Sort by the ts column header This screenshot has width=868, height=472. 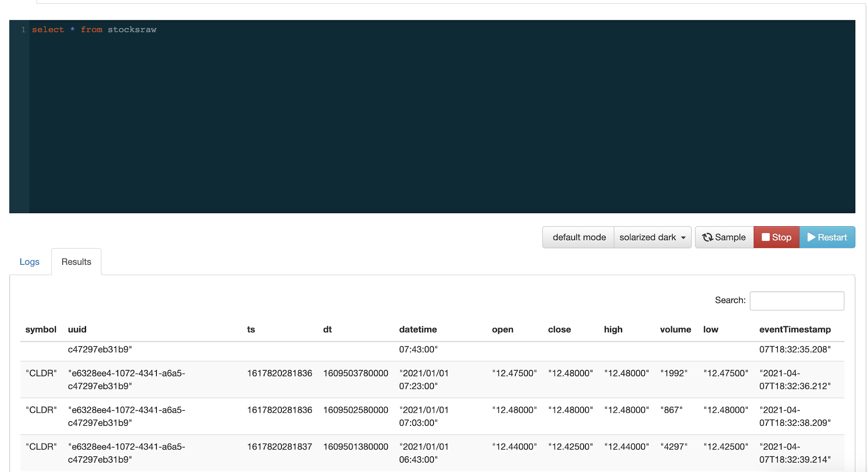[x=251, y=330]
